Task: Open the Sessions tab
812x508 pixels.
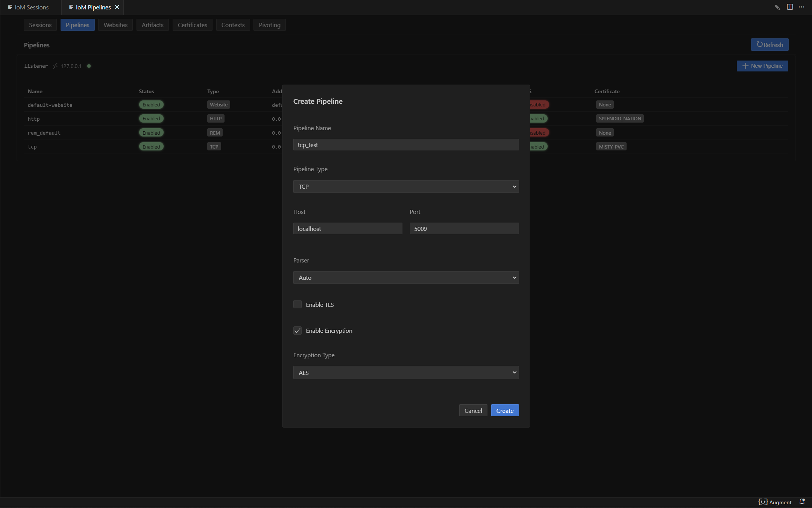Action: pos(40,25)
